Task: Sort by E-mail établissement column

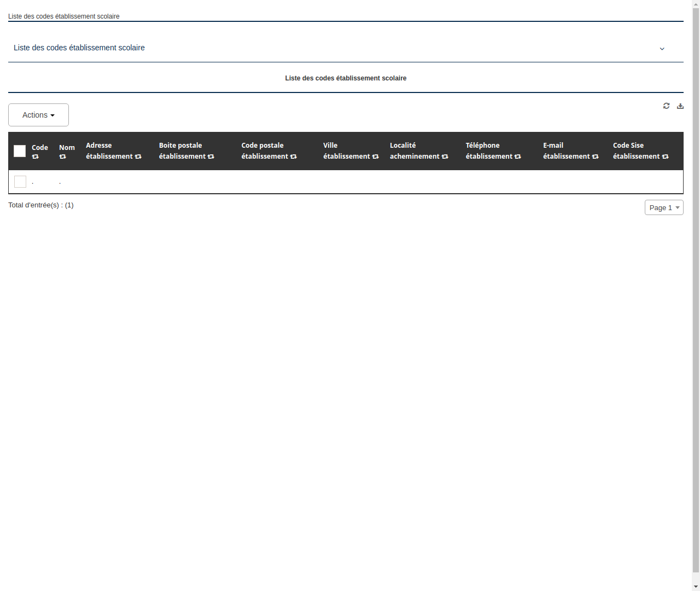Action: click(x=595, y=157)
